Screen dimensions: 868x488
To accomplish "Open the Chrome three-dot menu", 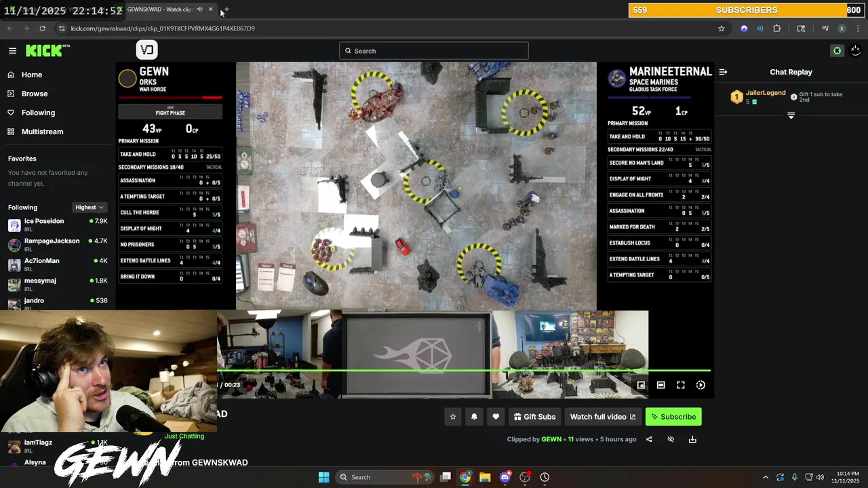I will 858,28.
